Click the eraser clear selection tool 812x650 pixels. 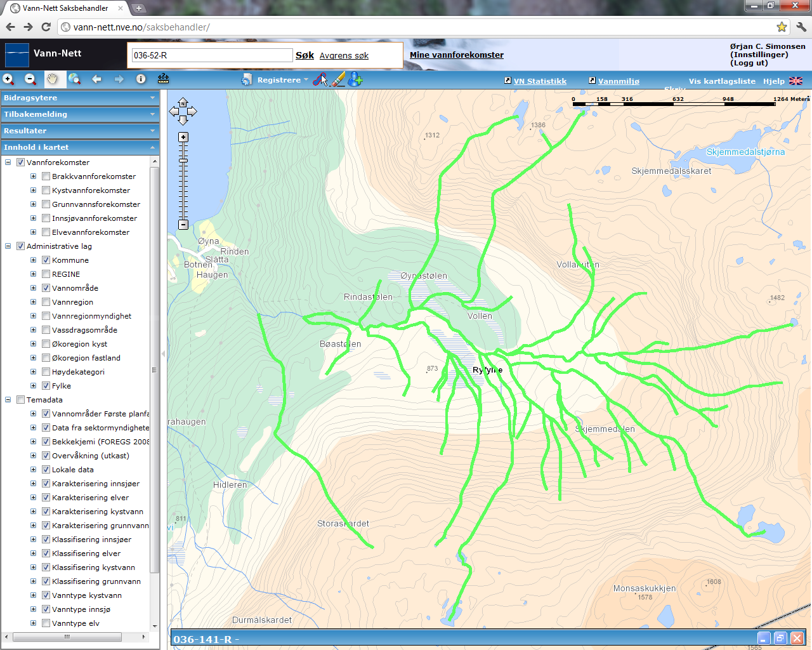(x=338, y=79)
